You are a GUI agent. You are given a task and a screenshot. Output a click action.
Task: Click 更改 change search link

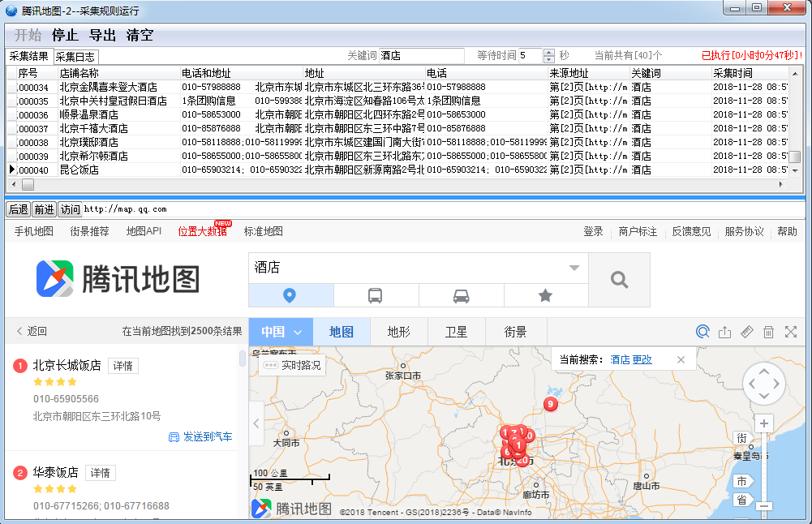tap(642, 360)
